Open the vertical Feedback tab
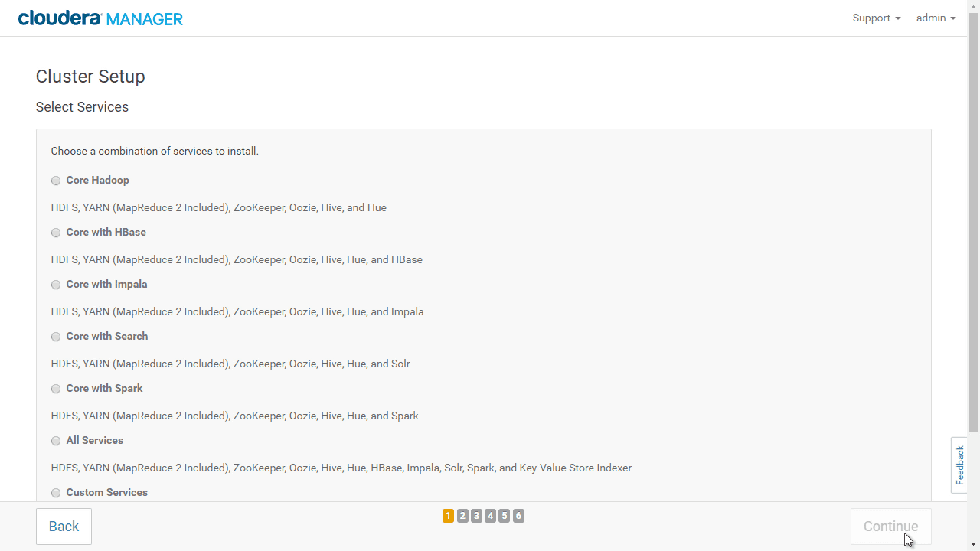Screen dimensions: 980x551 click(x=959, y=465)
